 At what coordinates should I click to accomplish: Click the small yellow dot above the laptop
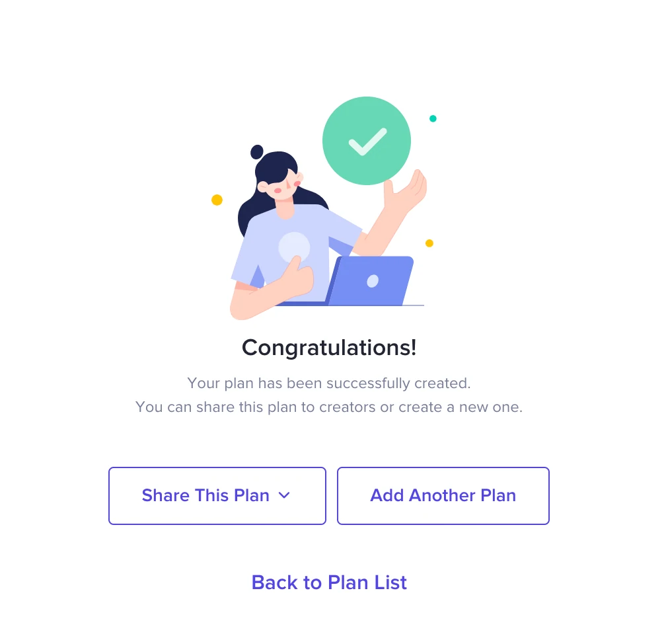point(429,243)
